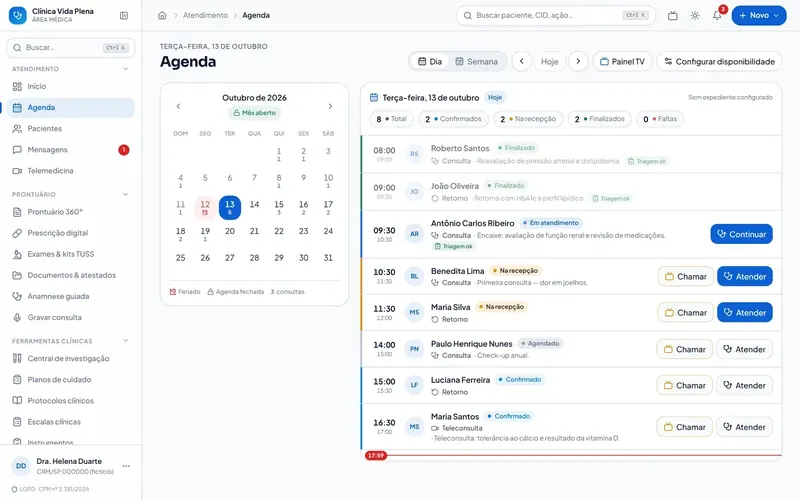
Task: Open notifications bell icon
Action: [x=717, y=15]
